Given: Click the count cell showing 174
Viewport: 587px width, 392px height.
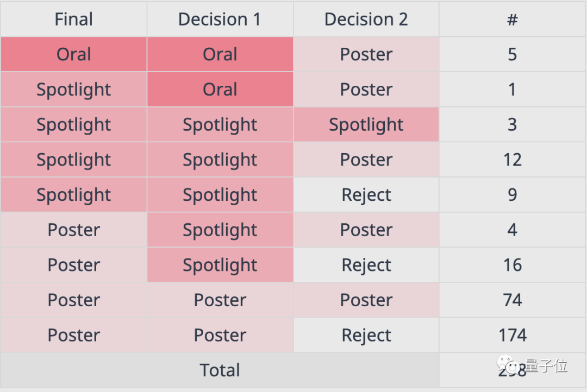Looking at the screenshot, I should pos(512,335).
